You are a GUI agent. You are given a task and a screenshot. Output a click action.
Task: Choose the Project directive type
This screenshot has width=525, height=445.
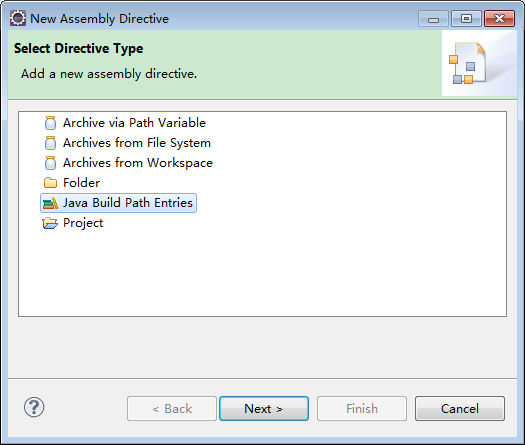83,223
